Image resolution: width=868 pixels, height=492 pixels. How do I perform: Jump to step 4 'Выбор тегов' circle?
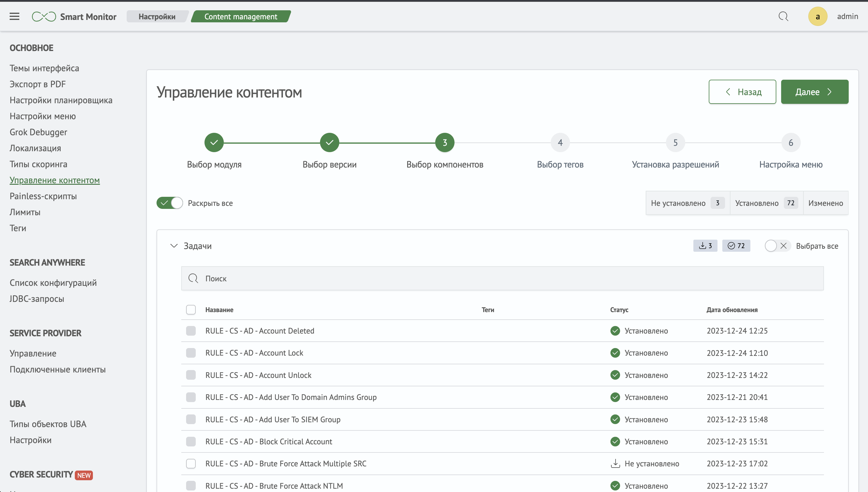560,142
